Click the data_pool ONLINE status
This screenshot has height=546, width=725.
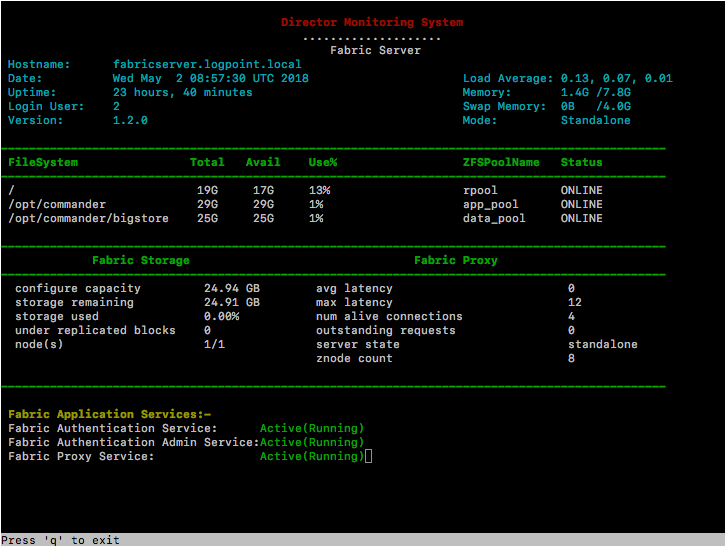pyautogui.click(x=581, y=218)
